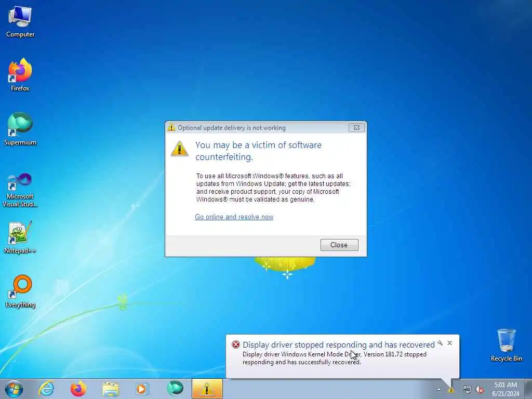This screenshot has width=532, height=399.
Task: Open Windows Media Player from the taskbar
Action: coord(142,389)
